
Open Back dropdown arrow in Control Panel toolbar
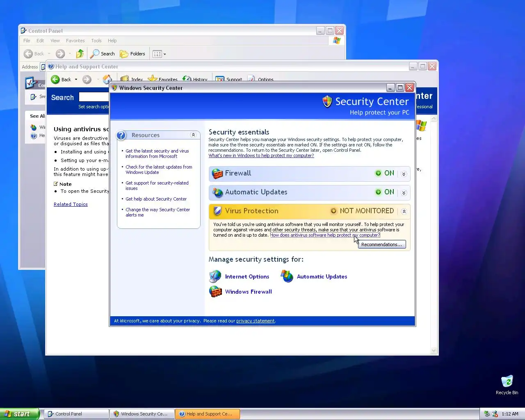pos(49,54)
